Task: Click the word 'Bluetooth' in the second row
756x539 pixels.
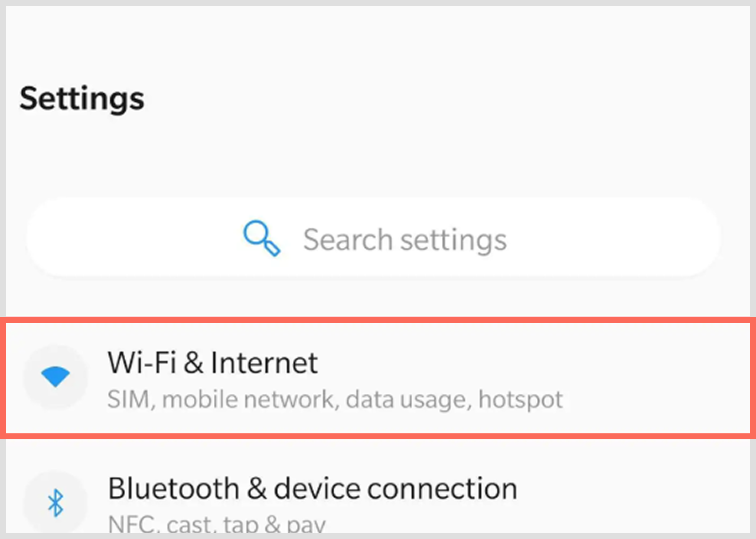Action: point(174,488)
